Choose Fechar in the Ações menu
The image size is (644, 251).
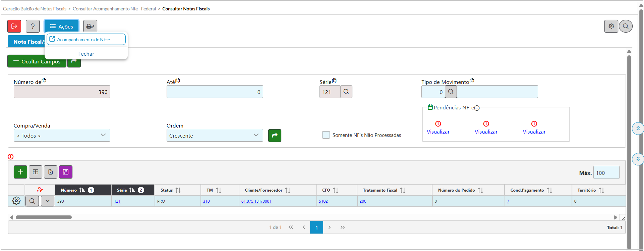coord(86,54)
